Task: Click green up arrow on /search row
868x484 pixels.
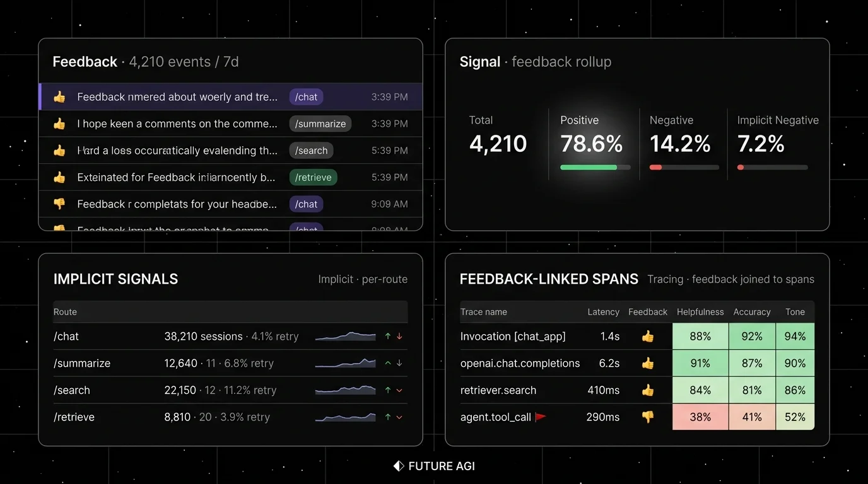Action: 388,390
